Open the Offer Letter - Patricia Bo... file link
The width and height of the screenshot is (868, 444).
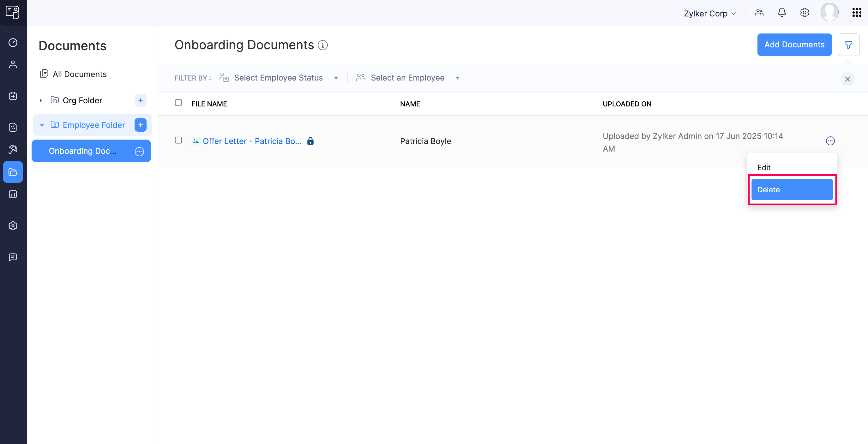[x=252, y=141]
